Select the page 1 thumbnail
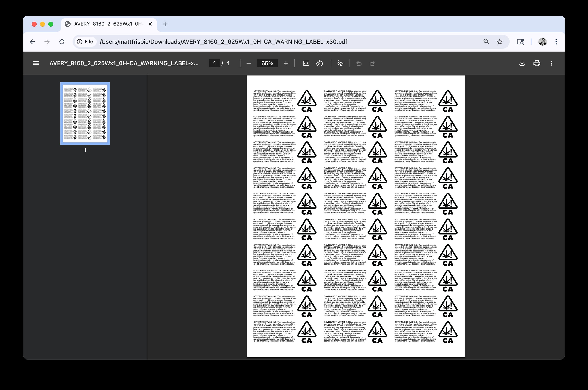588x390 pixels. [x=85, y=113]
